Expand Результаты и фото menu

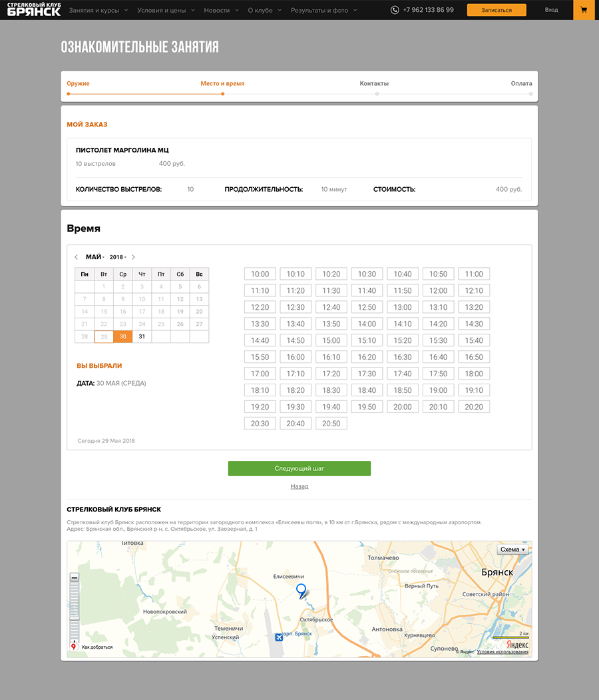[324, 10]
